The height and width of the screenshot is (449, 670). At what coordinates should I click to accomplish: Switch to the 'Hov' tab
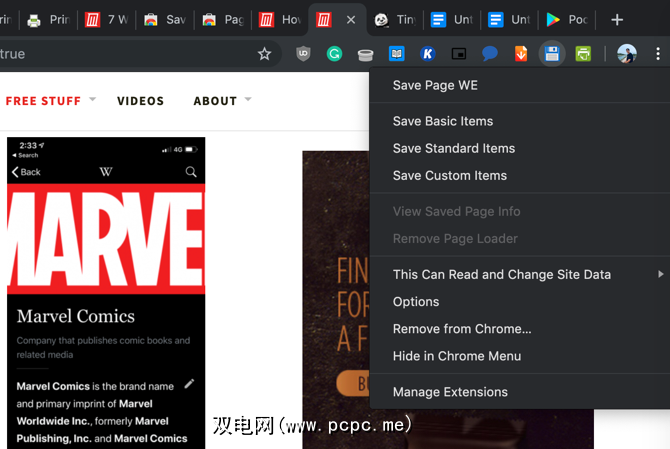point(280,20)
